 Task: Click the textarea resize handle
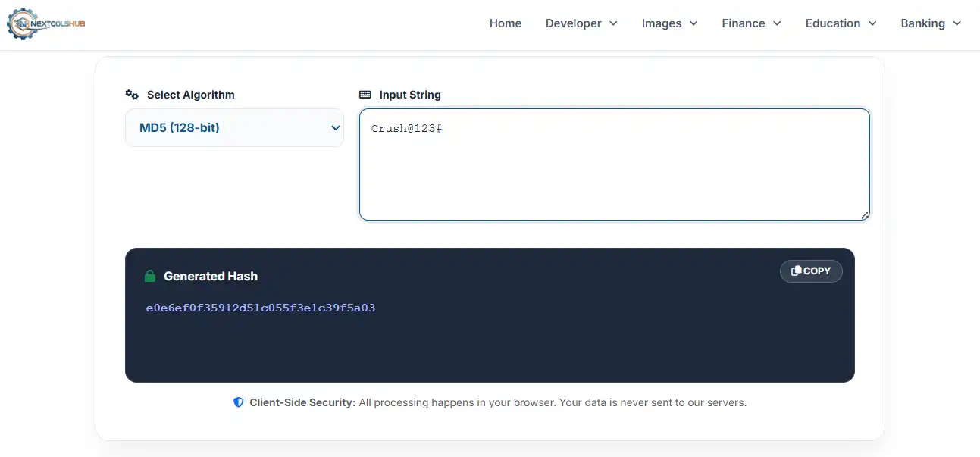(x=864, y=216)
